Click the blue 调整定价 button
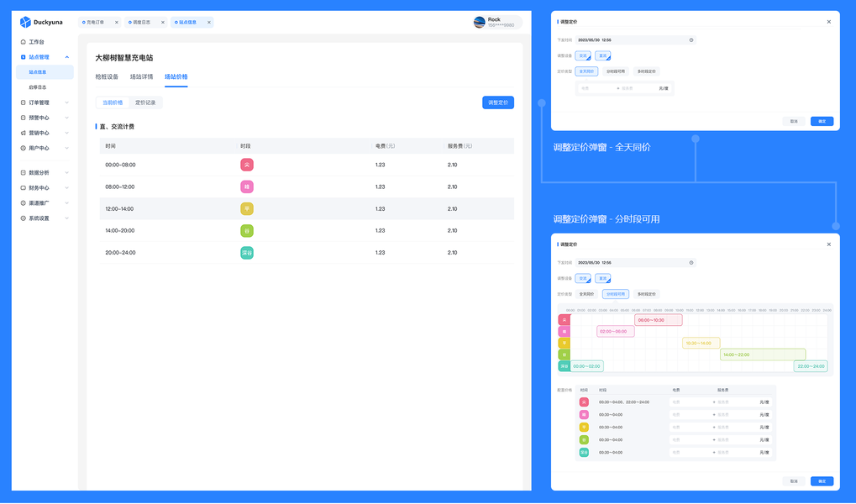Viewport: 856px width, 504px height. [x=498, y=102]
